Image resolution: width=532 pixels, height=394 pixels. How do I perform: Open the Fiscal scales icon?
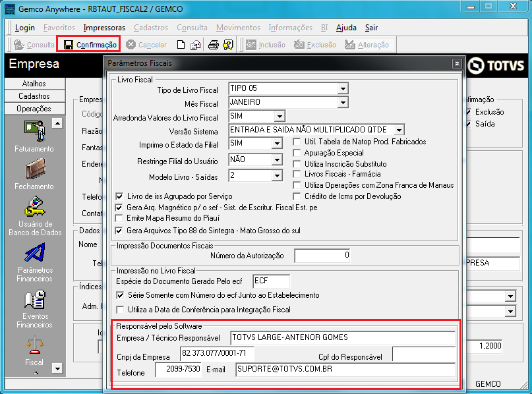point(34,345)
